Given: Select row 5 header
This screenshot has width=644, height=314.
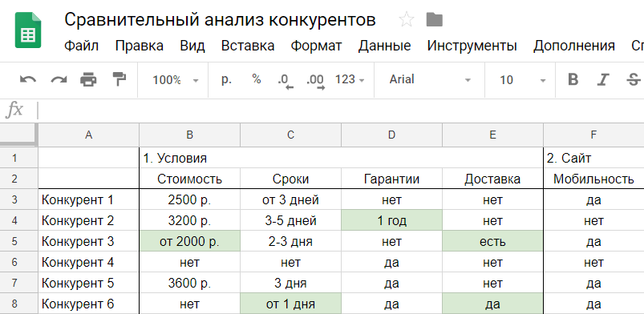Looking at the screenshot, I should point(19,241).
